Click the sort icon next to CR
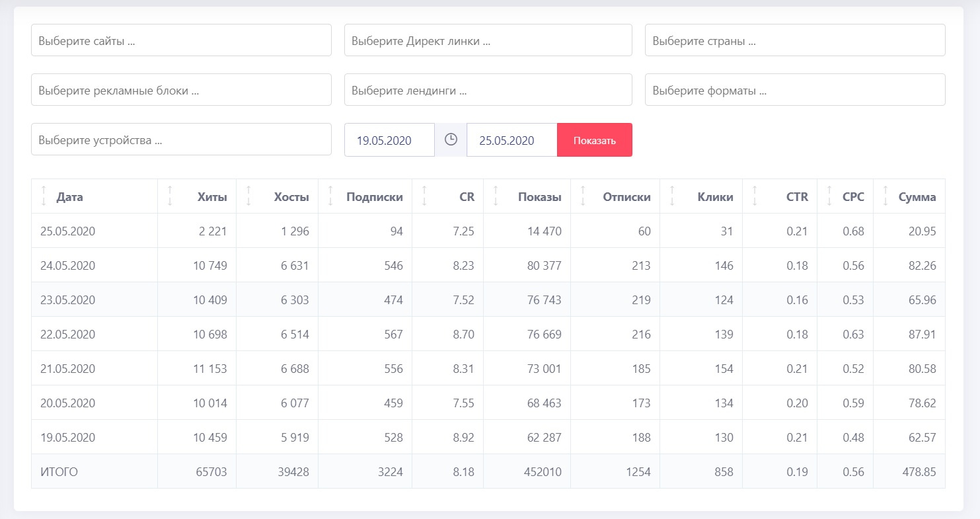Viewport: 980px width, 519px height. 424,196
